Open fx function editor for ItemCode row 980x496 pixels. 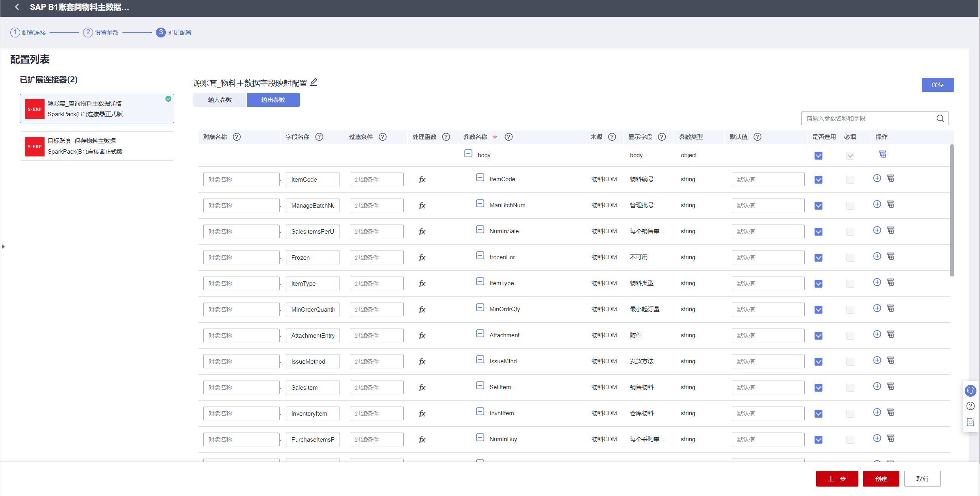[x=422, y=180]
